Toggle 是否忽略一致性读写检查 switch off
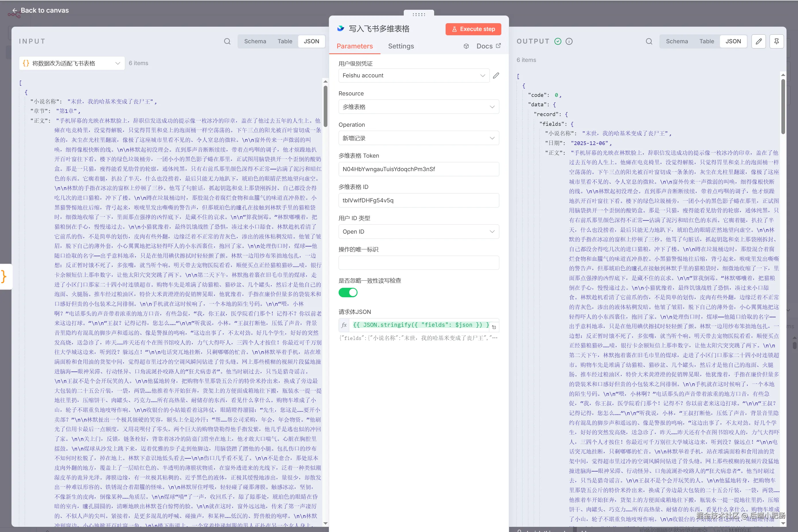Screen dimensions: 798x532 [348, 292]
